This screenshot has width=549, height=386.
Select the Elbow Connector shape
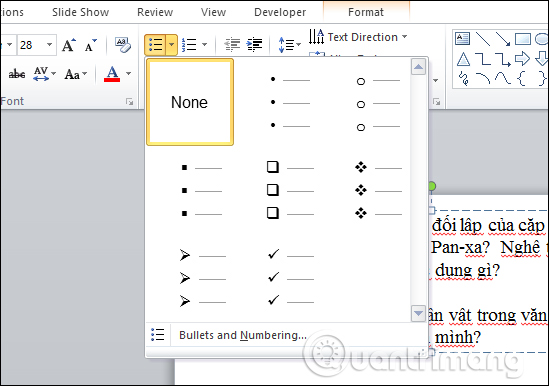(x=483, y=59)
